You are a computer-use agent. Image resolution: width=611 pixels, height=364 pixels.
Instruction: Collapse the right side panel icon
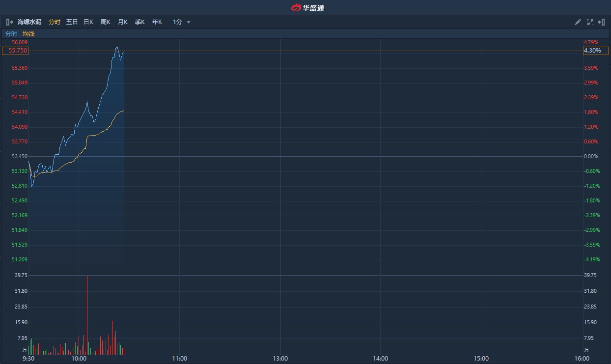coord(601,22)
